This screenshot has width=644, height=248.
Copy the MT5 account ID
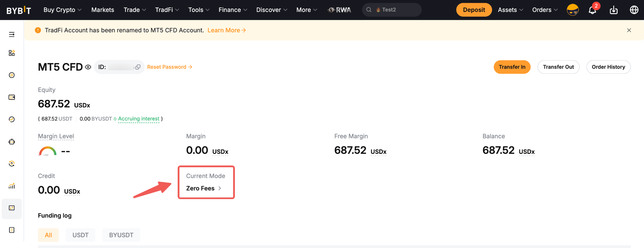(138, 67)
